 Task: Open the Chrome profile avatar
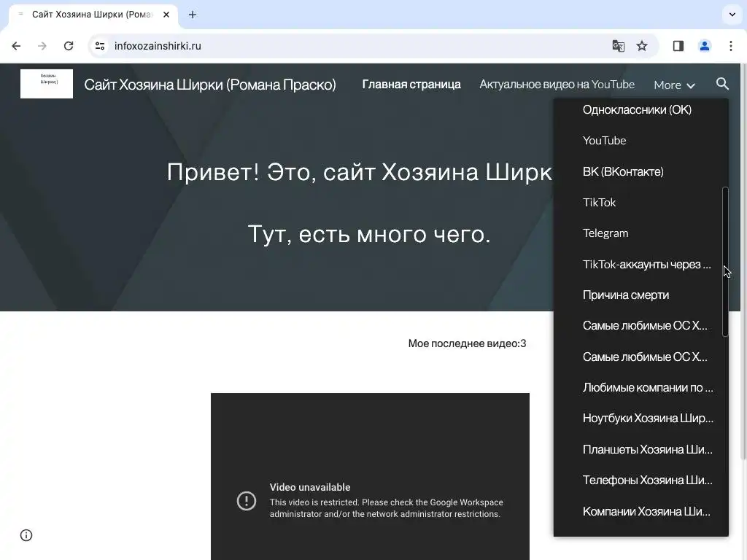click(x=704, y=46)
